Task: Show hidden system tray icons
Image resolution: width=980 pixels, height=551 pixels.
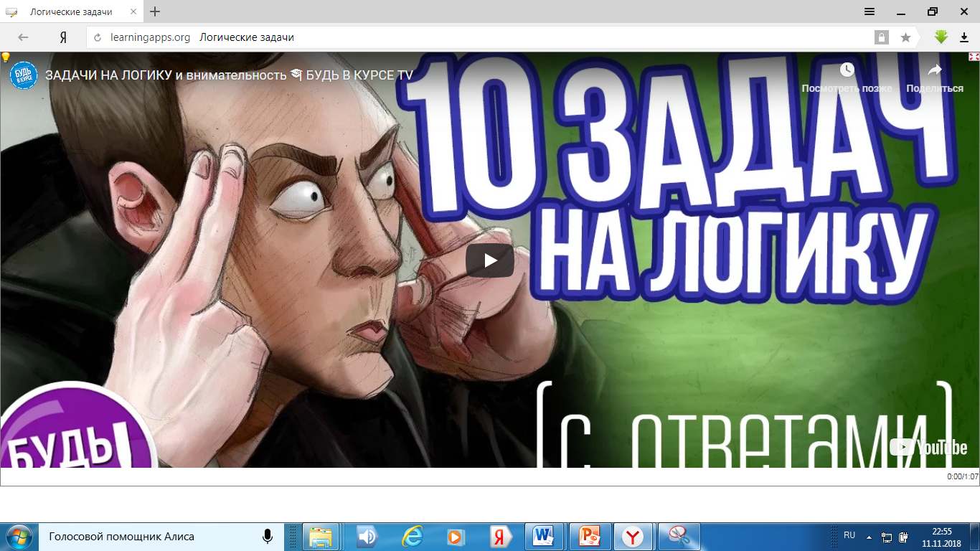Action: (870, 537)
